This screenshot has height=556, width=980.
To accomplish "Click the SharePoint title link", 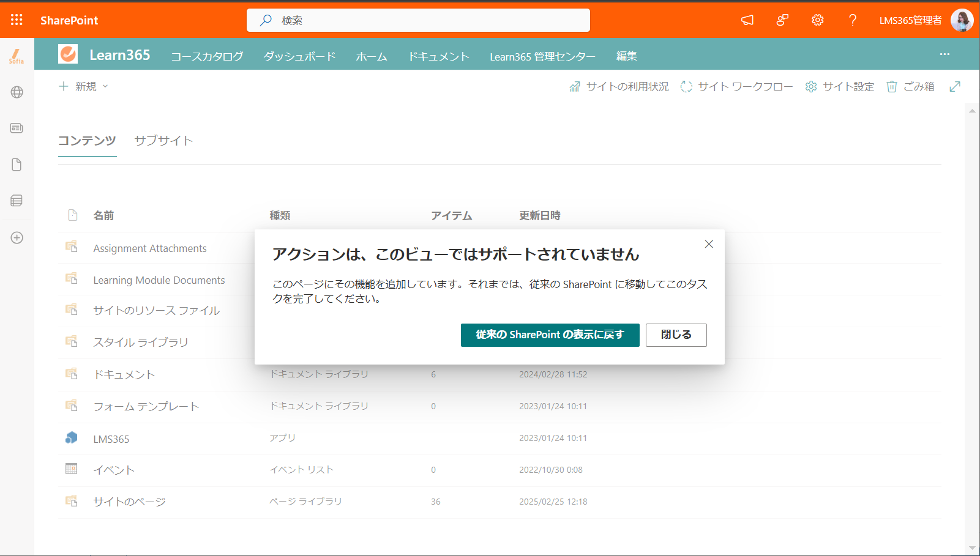I will tap(69, 20).
